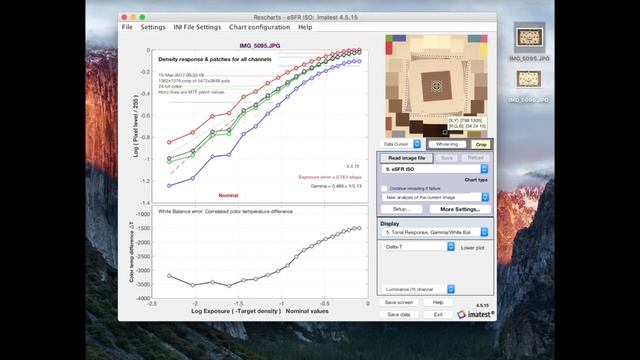Select IMG_5095.JPG desktop file icon
This screenshot has height=360, width=640.
529,38
